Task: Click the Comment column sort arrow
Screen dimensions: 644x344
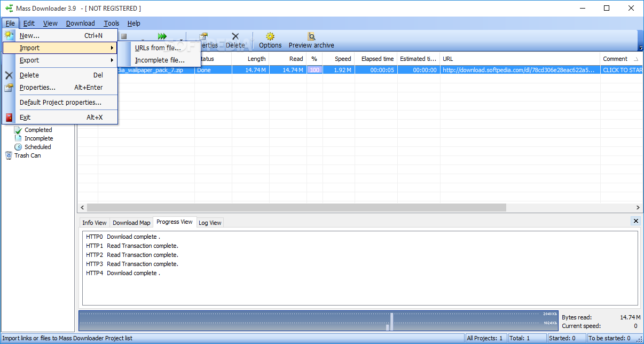Action: [635, 59]
